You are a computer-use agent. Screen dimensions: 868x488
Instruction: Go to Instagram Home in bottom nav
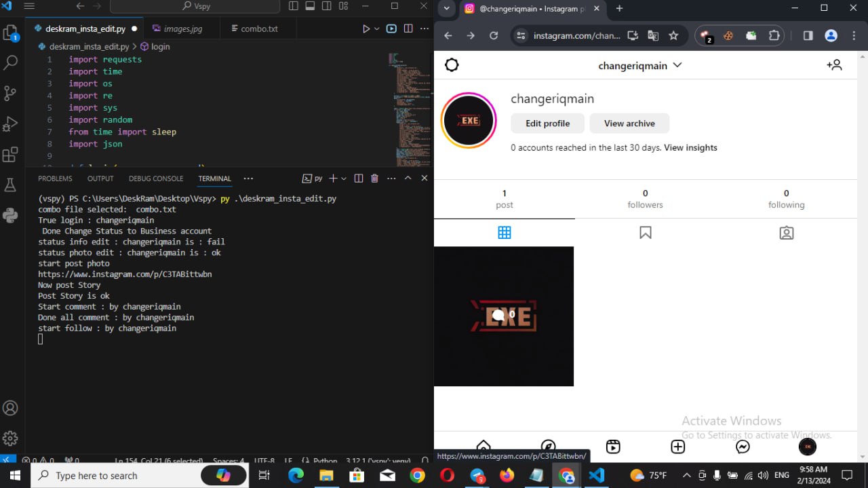(x=484, y=446)
